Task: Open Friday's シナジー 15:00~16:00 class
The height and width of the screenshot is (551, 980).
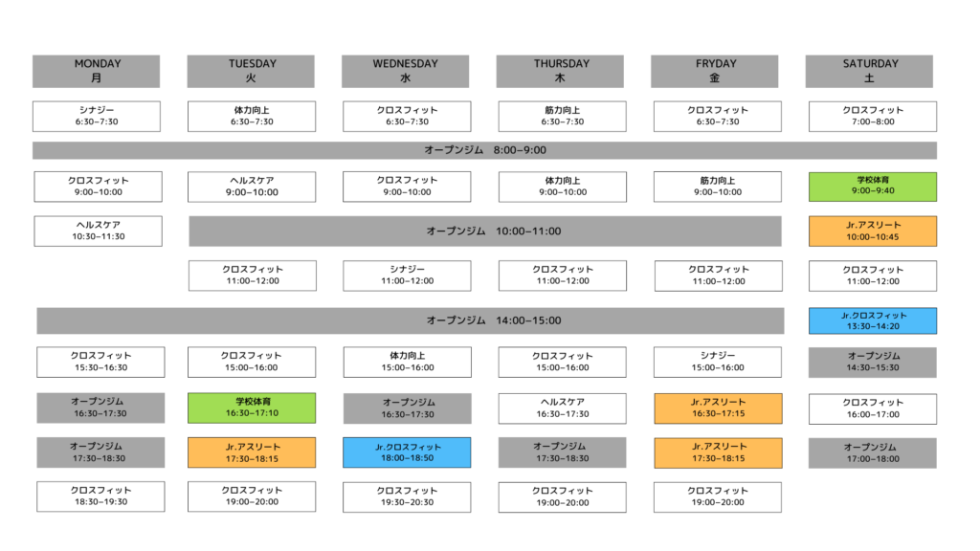Action: click(718, 362)
